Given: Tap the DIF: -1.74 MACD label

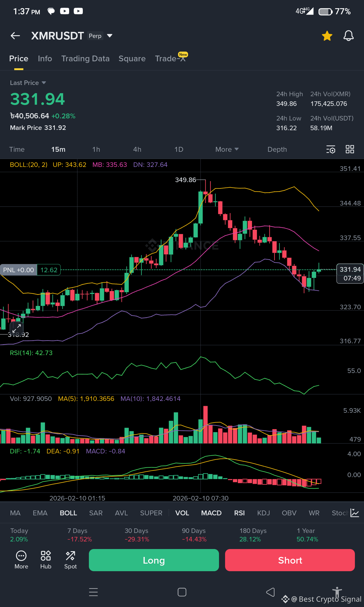Looking at the screenshot, I should tap(25, 451).
